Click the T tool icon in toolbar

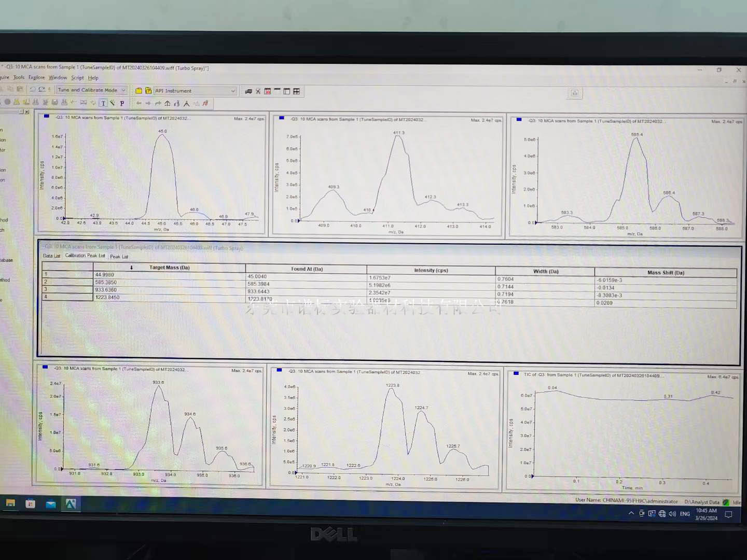pos(103,103)
